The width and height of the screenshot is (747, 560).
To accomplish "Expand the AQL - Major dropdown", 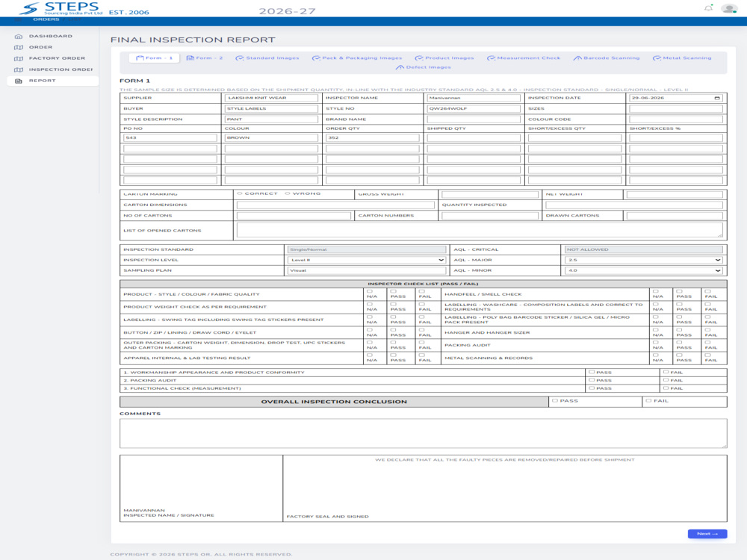I will coord(643,260).
